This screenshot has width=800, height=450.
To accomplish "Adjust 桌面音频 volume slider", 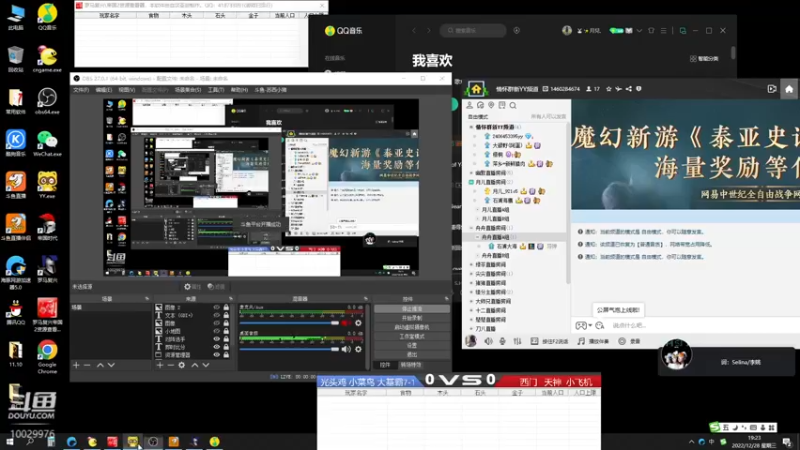I will tap(289, 349).
